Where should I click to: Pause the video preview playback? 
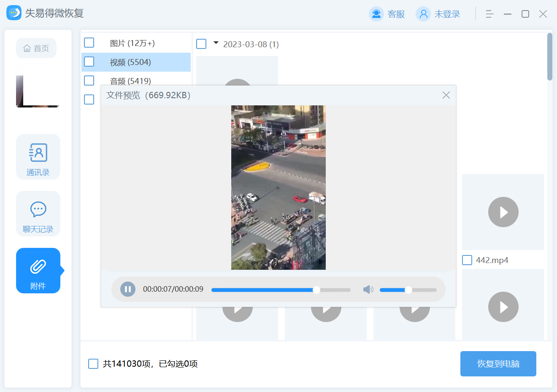click(x=128, y=289)
